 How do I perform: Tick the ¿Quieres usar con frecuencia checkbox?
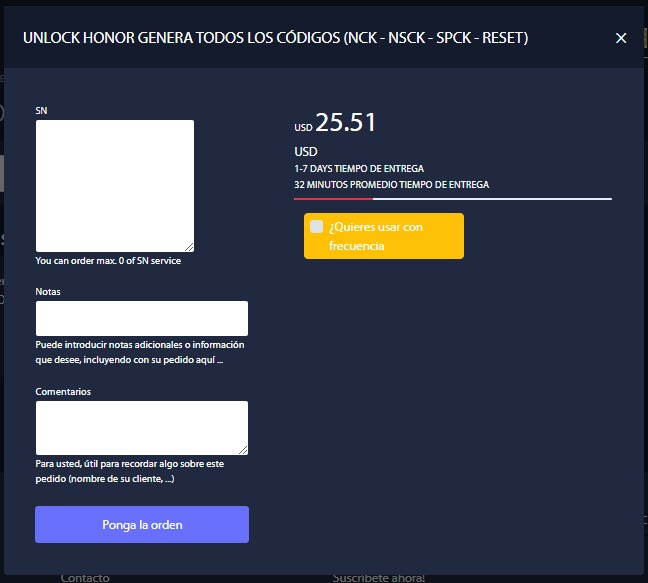coord(317,226)
